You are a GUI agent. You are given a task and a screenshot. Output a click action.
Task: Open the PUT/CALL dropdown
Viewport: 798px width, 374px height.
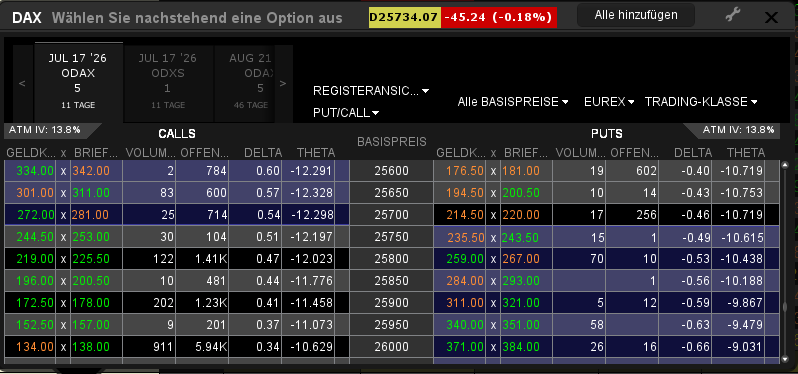[346, 113]
